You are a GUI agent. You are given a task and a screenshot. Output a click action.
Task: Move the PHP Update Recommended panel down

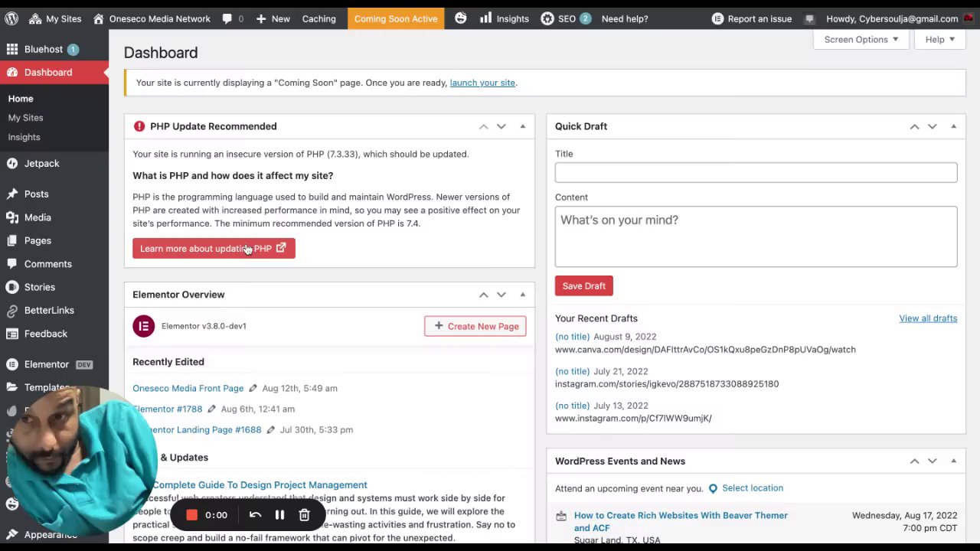pyautogui.click(x=501, y=126)
